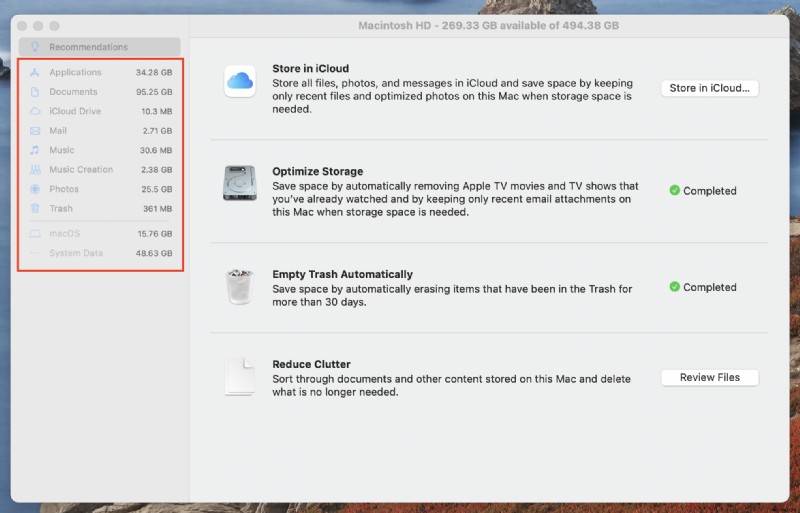Click the Documents sidebar icon
This screenshot has height=513, width=800.
tap(35, 92)
